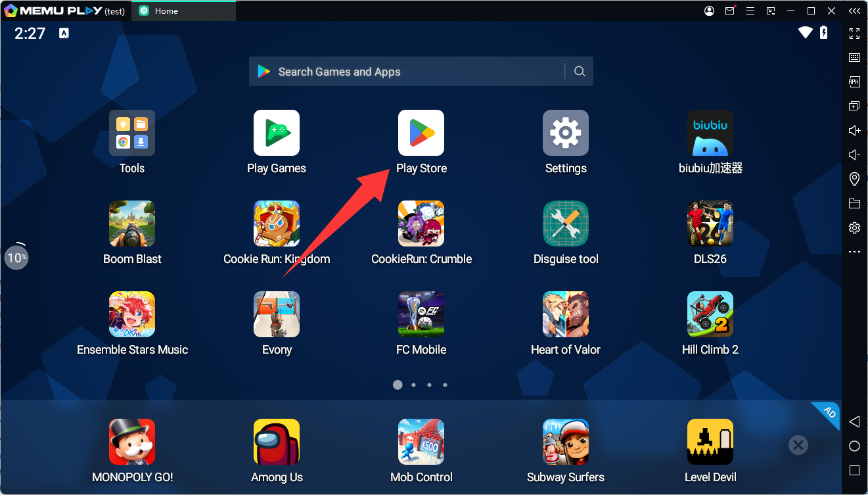Tap the Android recent apps button
The image size is (868, 495).
[x=854, y=471]
